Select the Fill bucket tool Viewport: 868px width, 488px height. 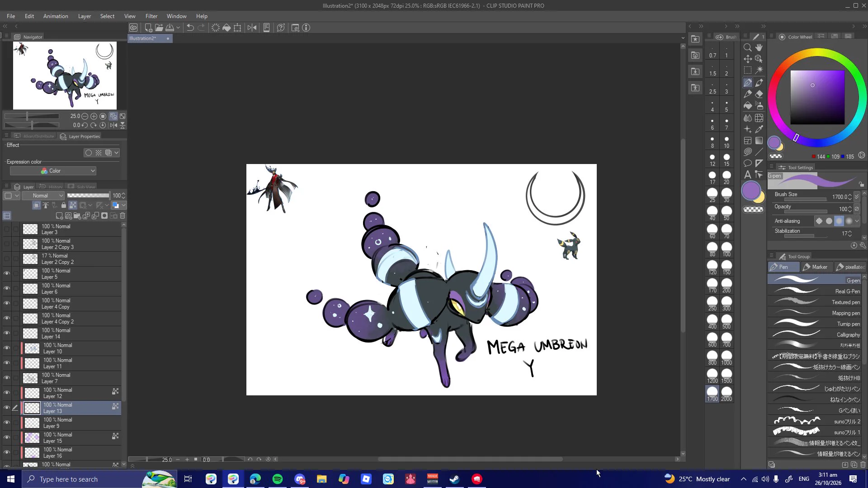(x=748, y=106)
